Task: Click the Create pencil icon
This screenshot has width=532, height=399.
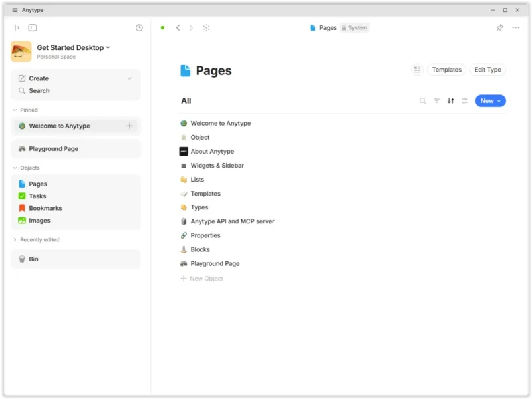Action: tap(22, 78)
